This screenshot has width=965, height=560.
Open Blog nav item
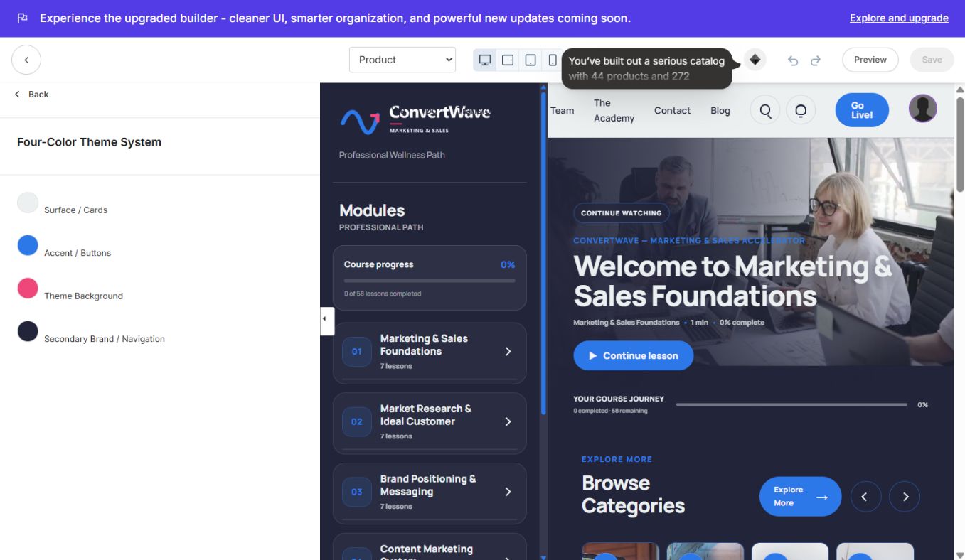720,110
